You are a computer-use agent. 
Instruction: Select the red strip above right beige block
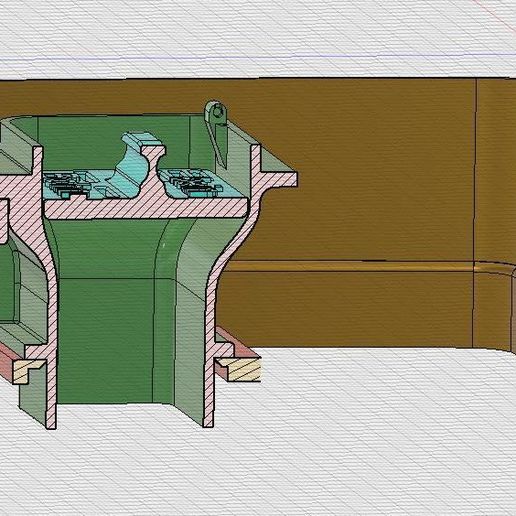tap(237, 342)
